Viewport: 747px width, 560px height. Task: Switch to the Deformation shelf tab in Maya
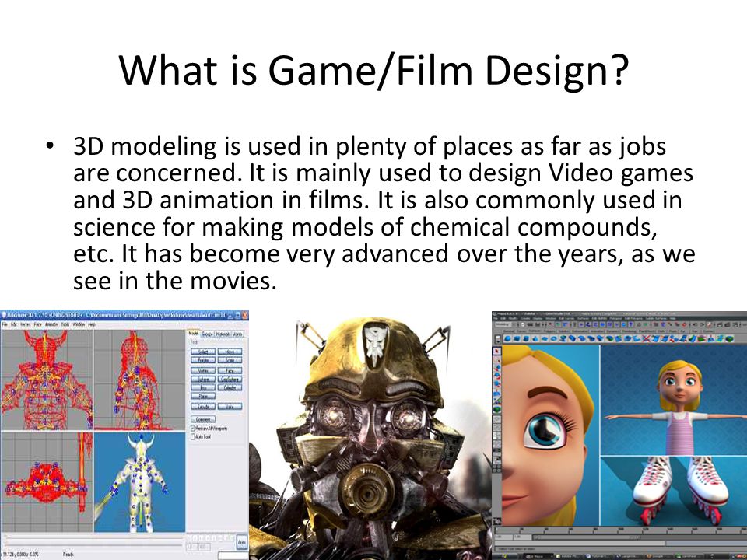(x=579, y=331)
